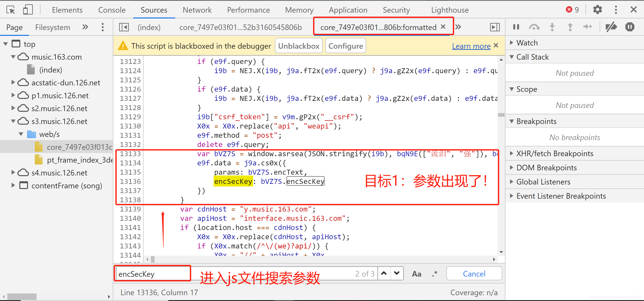The height and width of the screenshot is (301, 644).
Task: Click the pause script execution button
Action: tap(516, 27)
